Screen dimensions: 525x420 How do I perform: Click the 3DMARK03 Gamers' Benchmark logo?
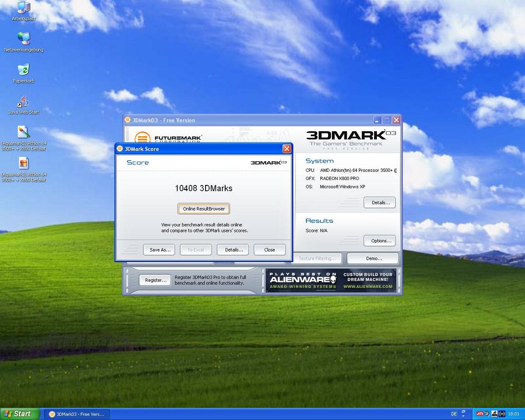350,139
